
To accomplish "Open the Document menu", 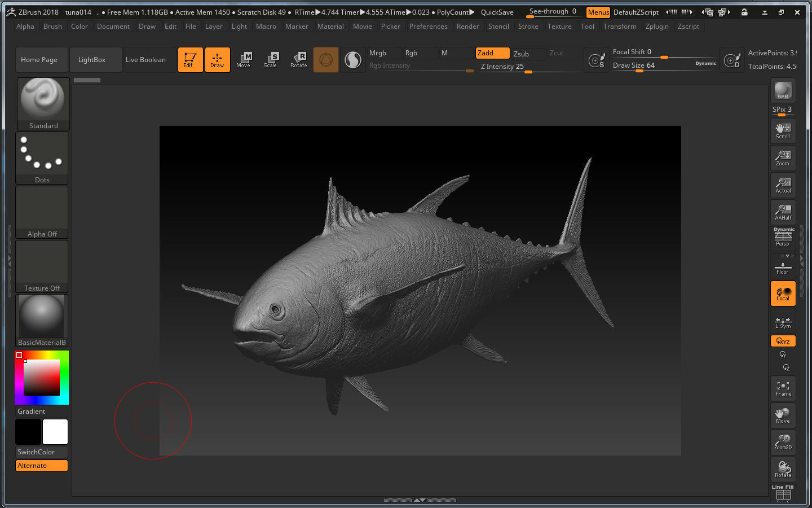I will (x=113, y=27).
